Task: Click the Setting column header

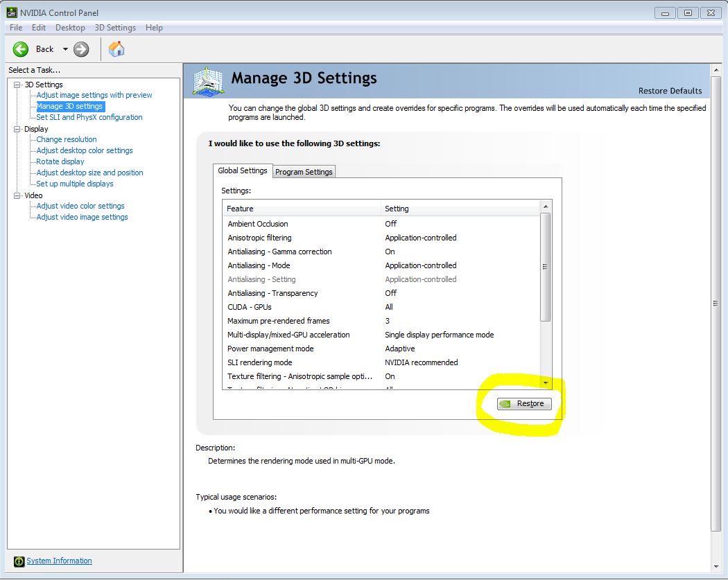Action: click(460, 209)
